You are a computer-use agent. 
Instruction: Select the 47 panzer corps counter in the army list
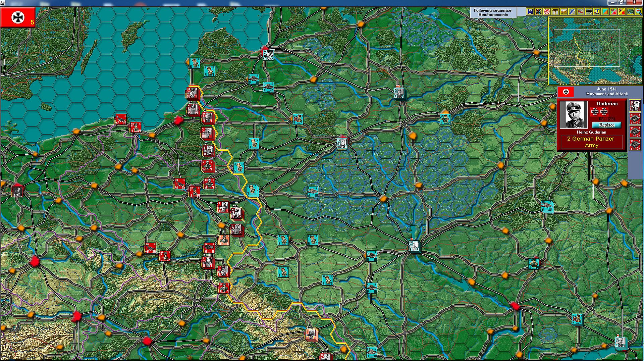tap(635, 132)
